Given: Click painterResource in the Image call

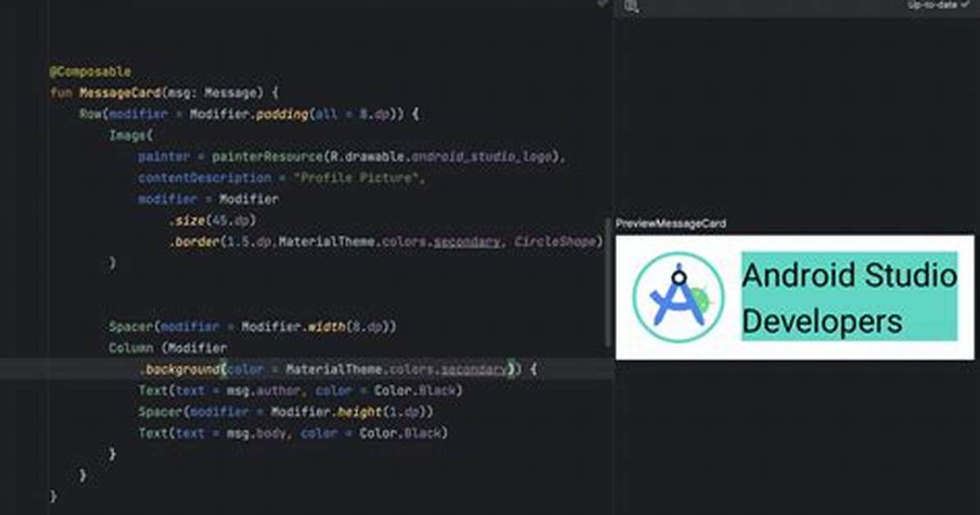Looking at the screenshot, I should (x=267, y=157).
